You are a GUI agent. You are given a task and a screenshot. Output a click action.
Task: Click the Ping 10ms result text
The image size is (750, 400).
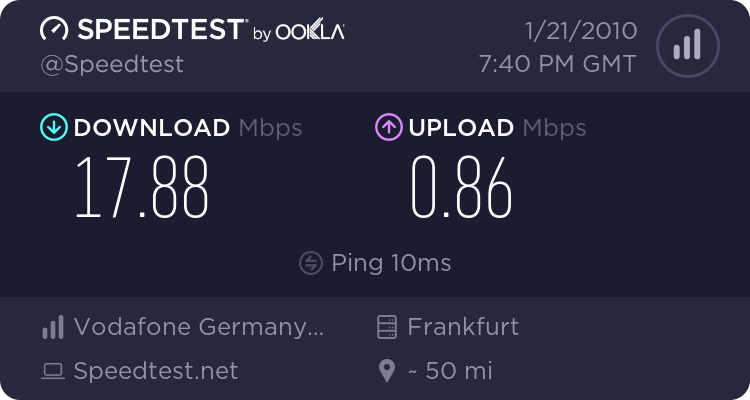tap(390, 263)
